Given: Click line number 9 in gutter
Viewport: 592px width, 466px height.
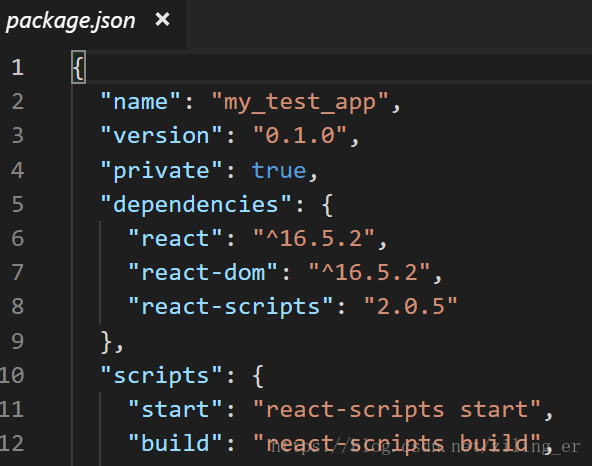Looking at the screenshot, I should click(x=18, y=341).
